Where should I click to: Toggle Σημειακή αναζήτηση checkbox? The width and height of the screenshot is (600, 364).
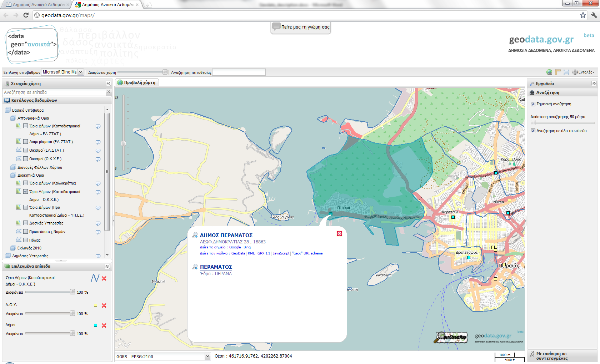tap(533, 104)
